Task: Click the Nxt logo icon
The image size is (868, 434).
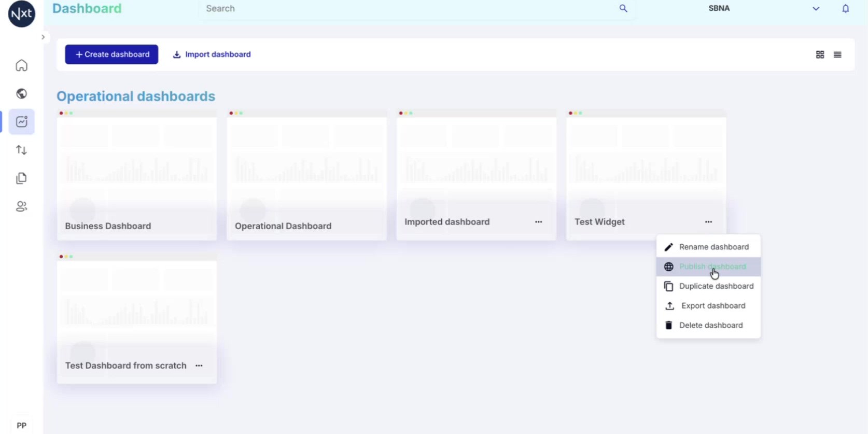Action: (x=22, y=13)
